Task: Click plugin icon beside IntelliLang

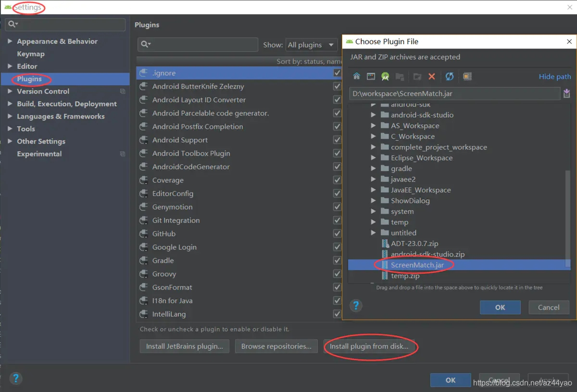Action: [143, 314]
